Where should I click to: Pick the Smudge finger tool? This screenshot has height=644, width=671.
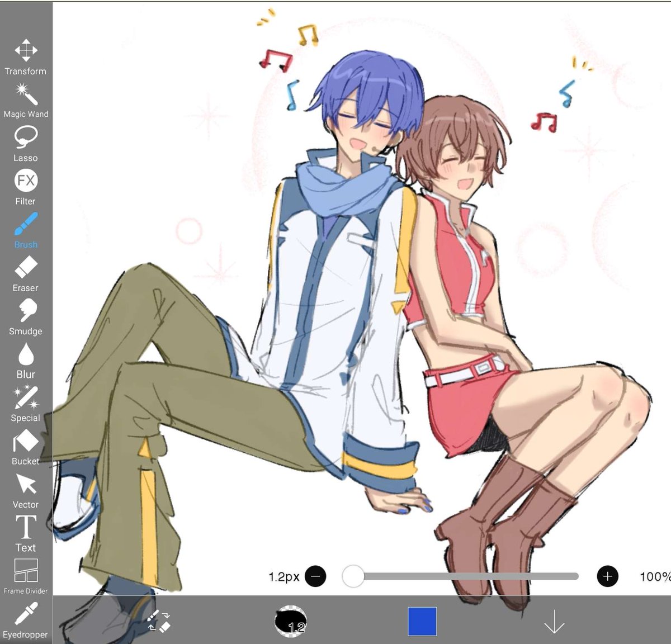pos(26,317)
